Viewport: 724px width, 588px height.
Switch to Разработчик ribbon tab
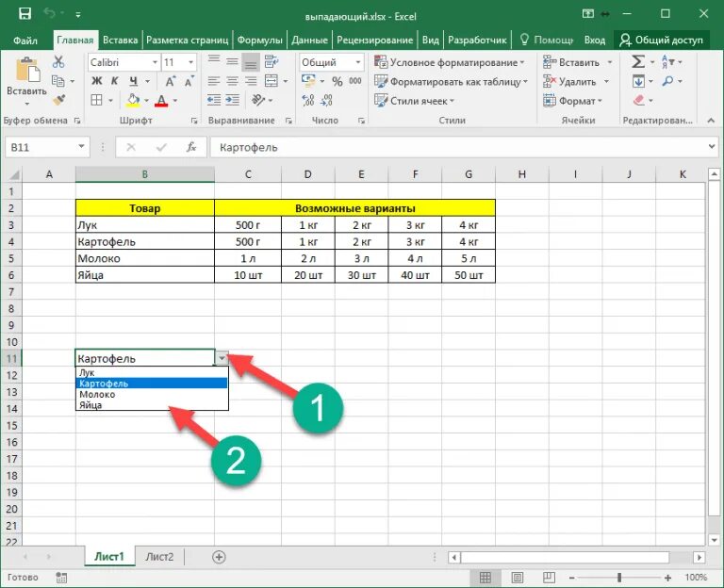pyautogui.click(x=477, y=41)
